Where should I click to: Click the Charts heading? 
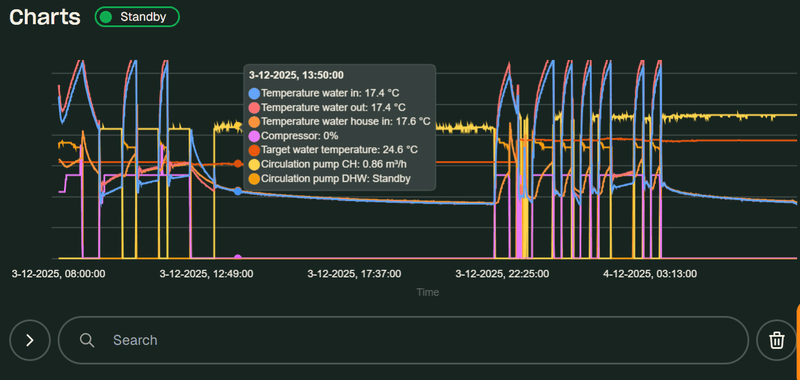point(45,17)
